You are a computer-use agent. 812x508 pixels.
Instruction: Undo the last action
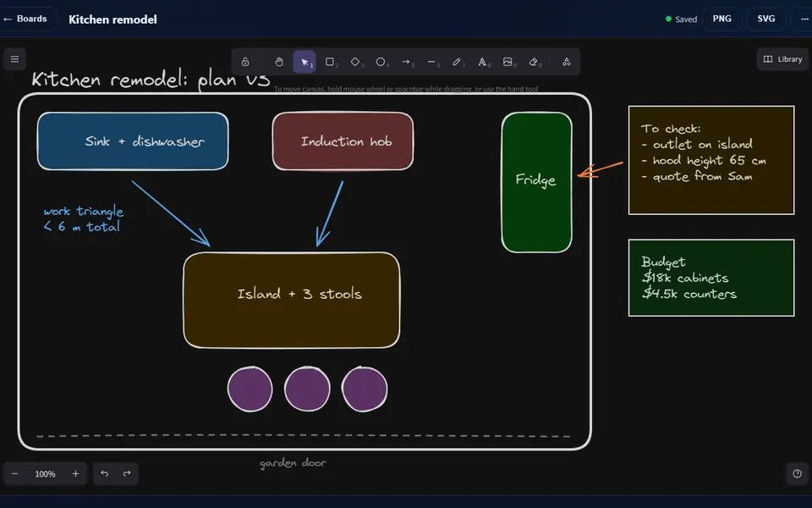[105, 474]
